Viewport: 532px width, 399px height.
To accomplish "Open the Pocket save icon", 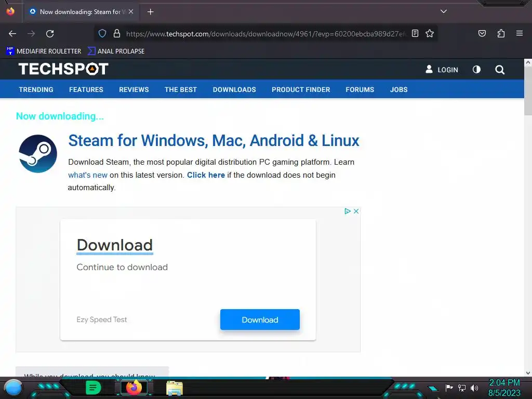I will pos(482,33).
